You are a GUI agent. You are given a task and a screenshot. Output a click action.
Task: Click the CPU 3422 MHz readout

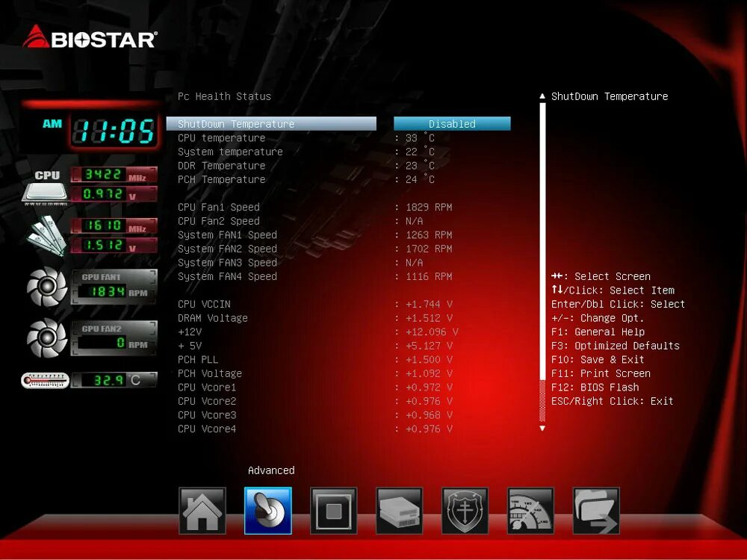point(114,175)
